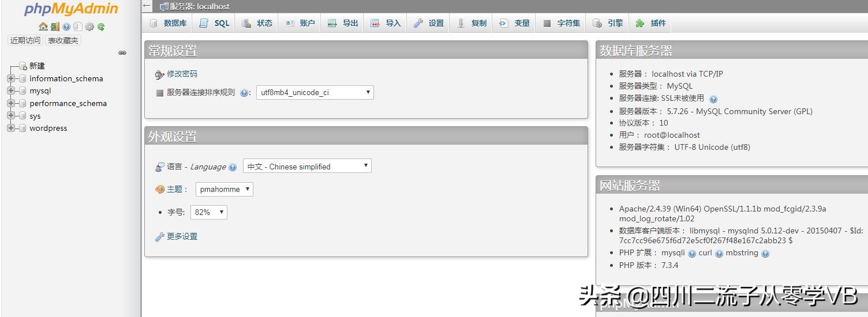Expand the wordpress tree node
868x317 pixels.
(10, 128)
